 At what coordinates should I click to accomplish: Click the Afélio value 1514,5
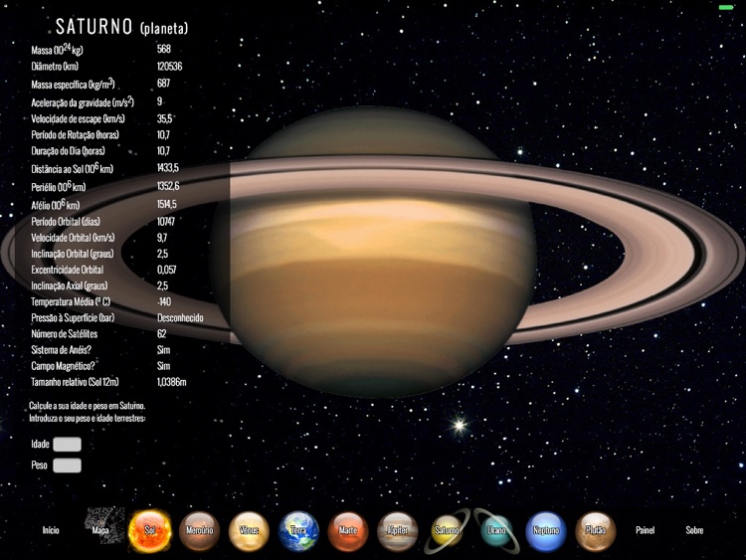click(166, 204)
